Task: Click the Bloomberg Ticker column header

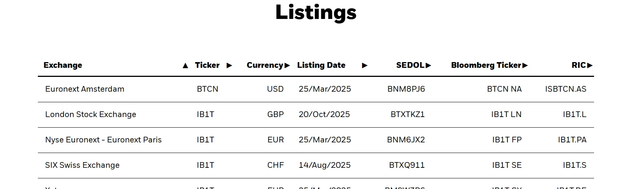Action: tap(486, 65)
